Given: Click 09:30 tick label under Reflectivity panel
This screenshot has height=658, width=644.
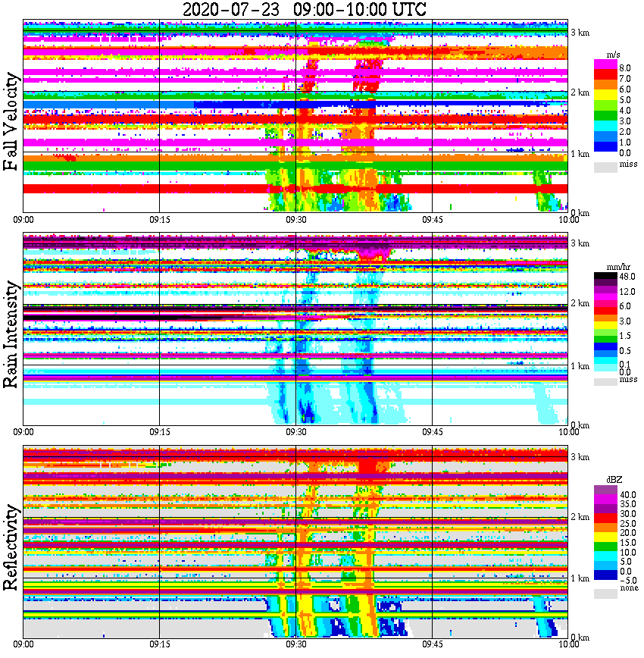Looking at the screenshot, I should [x=296, y=644].
